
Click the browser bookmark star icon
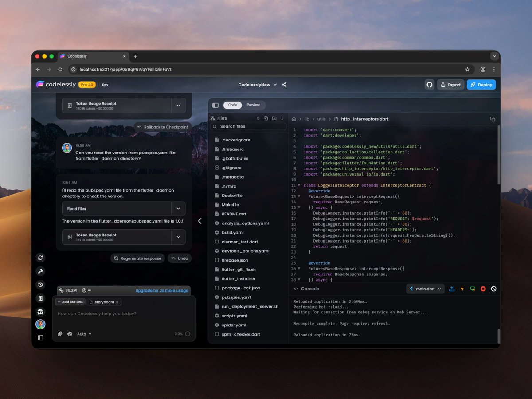[x=467, y=70]
